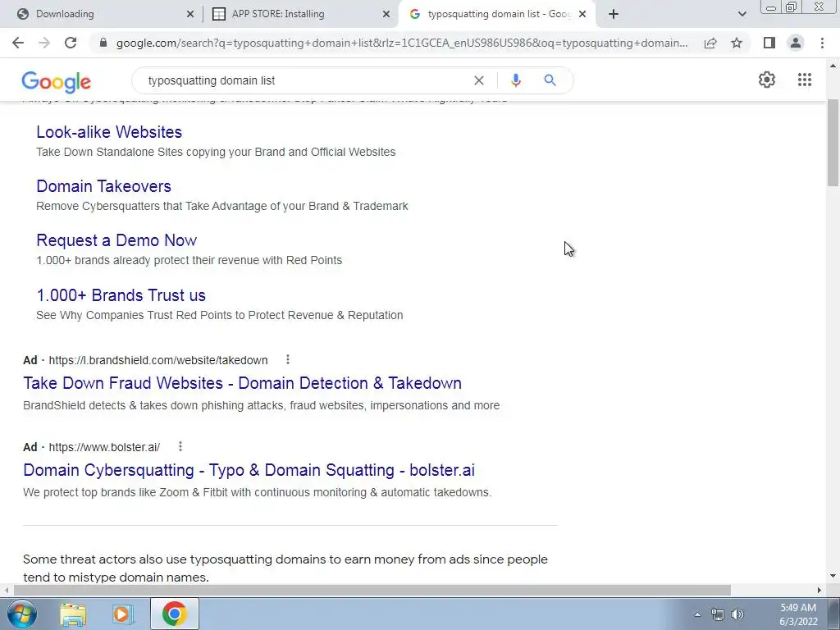This screenshot has height=630, width=840.
Task: Go back using the browser back arrow
Action: [x=18, y=43]
